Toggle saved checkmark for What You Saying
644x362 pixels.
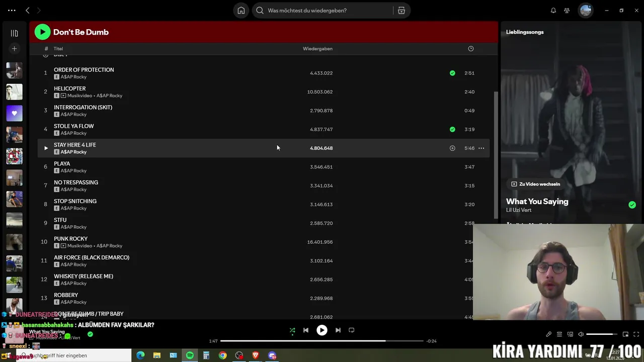point(632,205)
